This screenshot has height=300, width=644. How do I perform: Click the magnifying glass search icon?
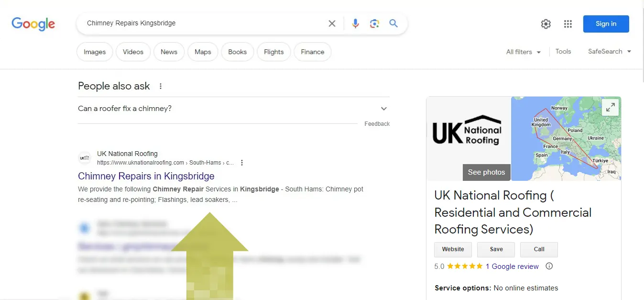pos(393,23)
